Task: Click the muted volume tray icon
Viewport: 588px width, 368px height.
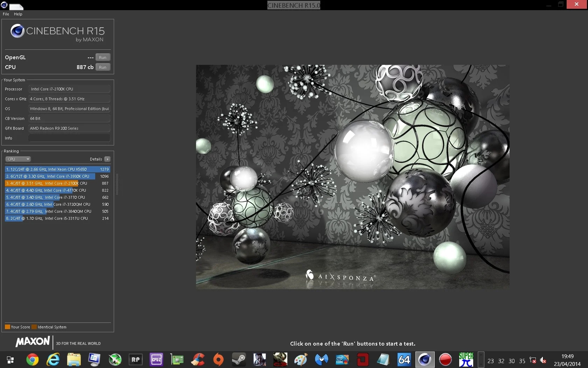Action: coord(543,360)
